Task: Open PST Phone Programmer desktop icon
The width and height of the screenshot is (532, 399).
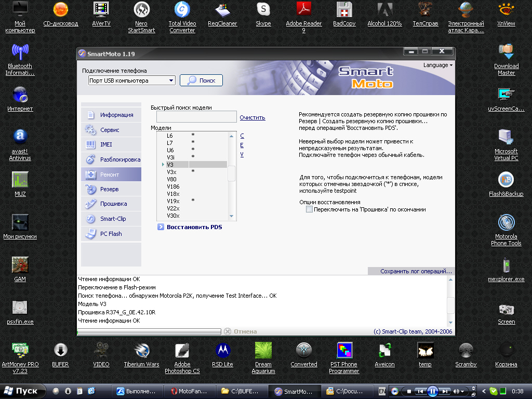Action: [x=344, y=358]
